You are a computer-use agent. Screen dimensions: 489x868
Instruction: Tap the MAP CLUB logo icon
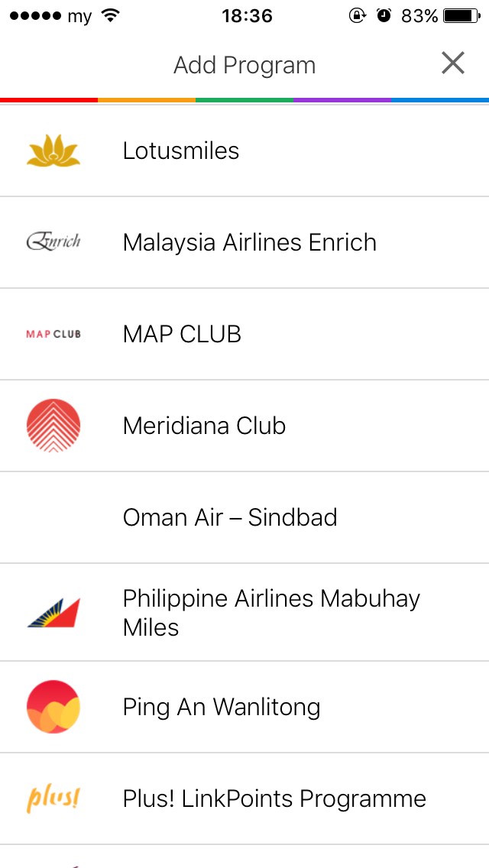tap(53, 334)
